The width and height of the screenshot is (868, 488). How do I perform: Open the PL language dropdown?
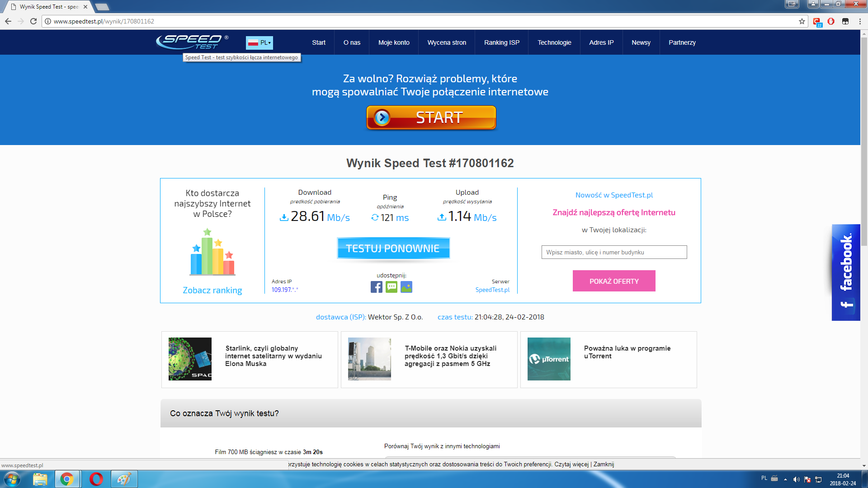[x=259, y=42]
